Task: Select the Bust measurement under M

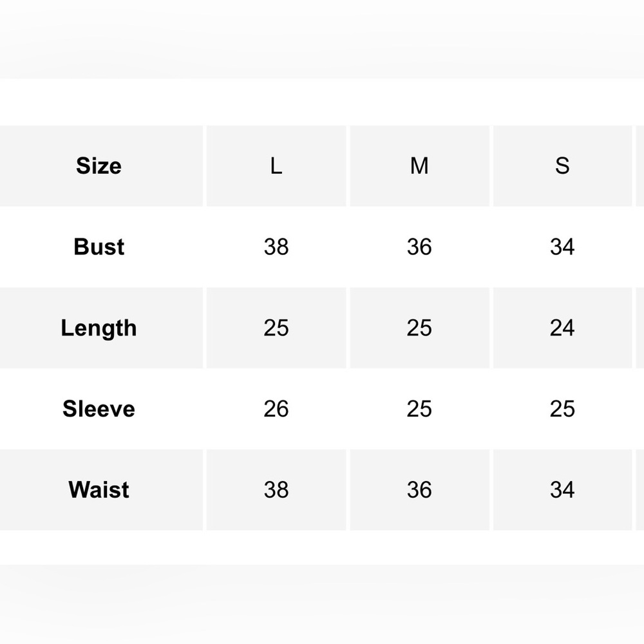Action: click(x=419, y=247)
